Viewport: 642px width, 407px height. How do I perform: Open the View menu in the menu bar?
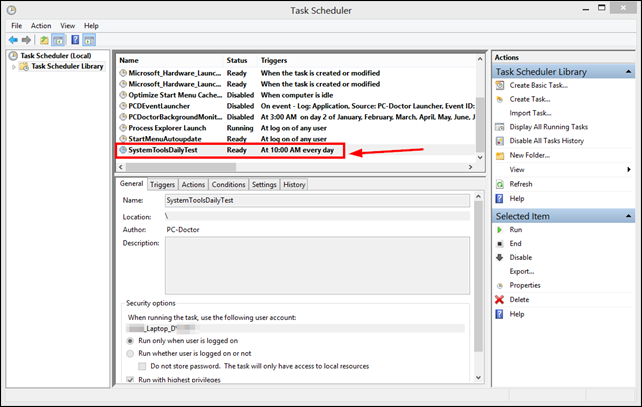tap(68, 25)
